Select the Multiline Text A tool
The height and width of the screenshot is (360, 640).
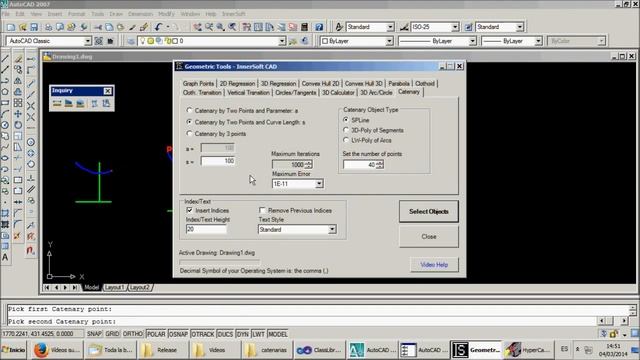point(5,257)
